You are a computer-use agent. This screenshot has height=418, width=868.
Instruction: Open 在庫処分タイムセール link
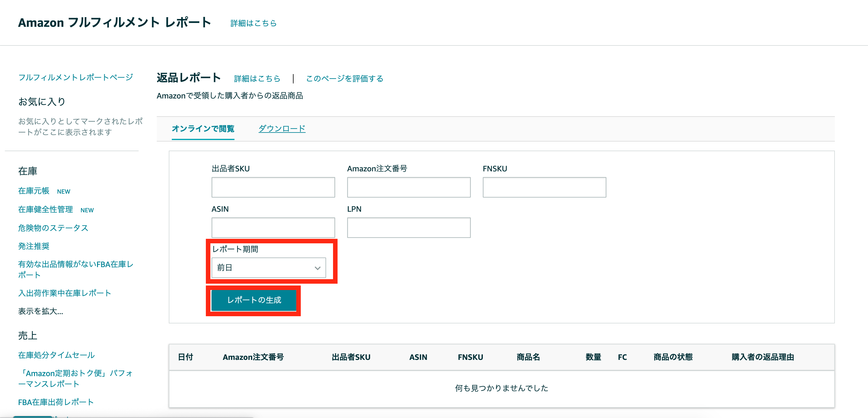click(x=56, y=355)
